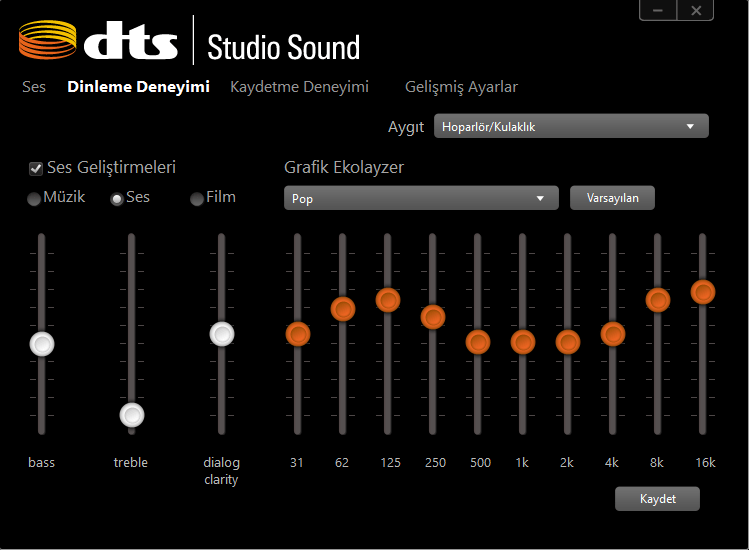Minimize the DTS Studio Sound window
The image size is (749, 550).
pyautogui.click(x=658, y=10)
